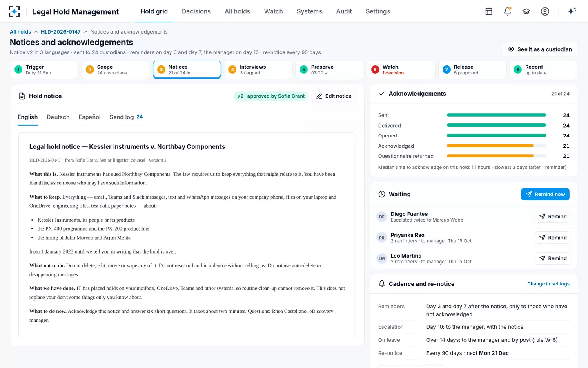The image size is (588, 368).
Task: Click the Legal Hold Management logo icon
Action: 14,11
